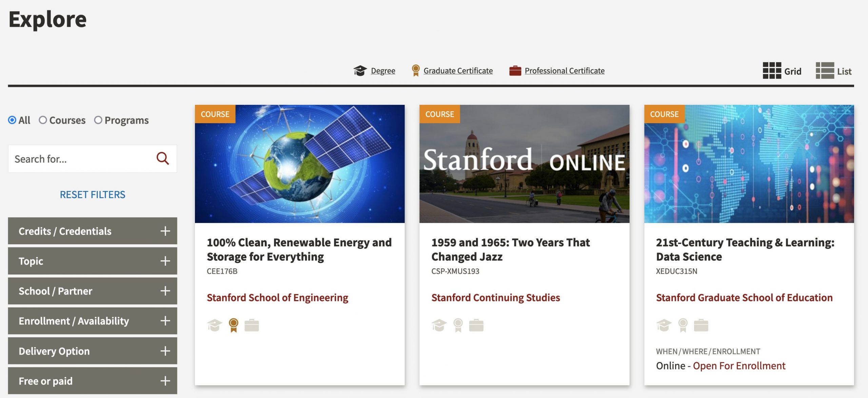Image resolution: width=868 pixels, height=398 pixels.
Task: Click briefcase icon on Data Science card
Action: coord(701,325)
